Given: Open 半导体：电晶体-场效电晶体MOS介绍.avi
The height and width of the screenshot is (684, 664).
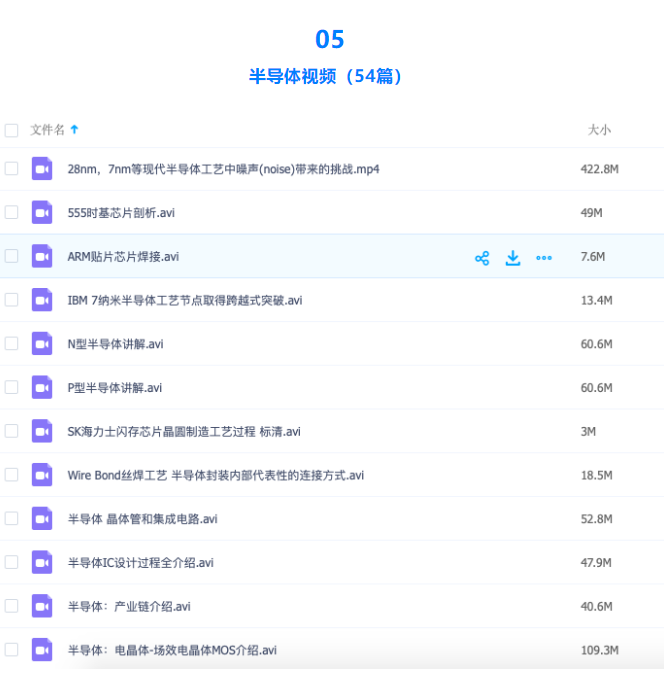Looking at the screenshot, I should click(x=172, y=650).
